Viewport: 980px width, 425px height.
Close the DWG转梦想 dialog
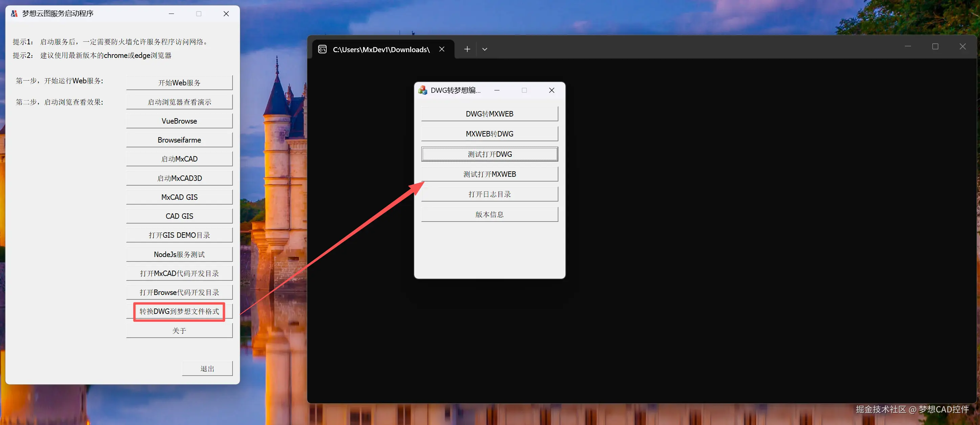coord(552,90)
